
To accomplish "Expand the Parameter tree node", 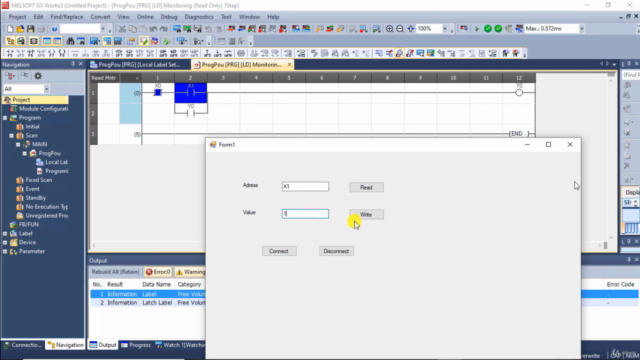I will coord(5,251).
